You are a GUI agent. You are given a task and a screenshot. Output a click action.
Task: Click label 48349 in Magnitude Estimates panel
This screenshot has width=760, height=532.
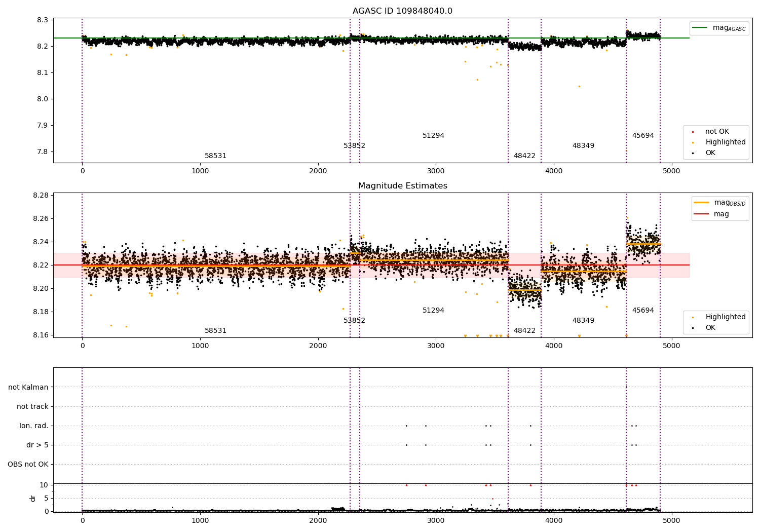(583, 321)
